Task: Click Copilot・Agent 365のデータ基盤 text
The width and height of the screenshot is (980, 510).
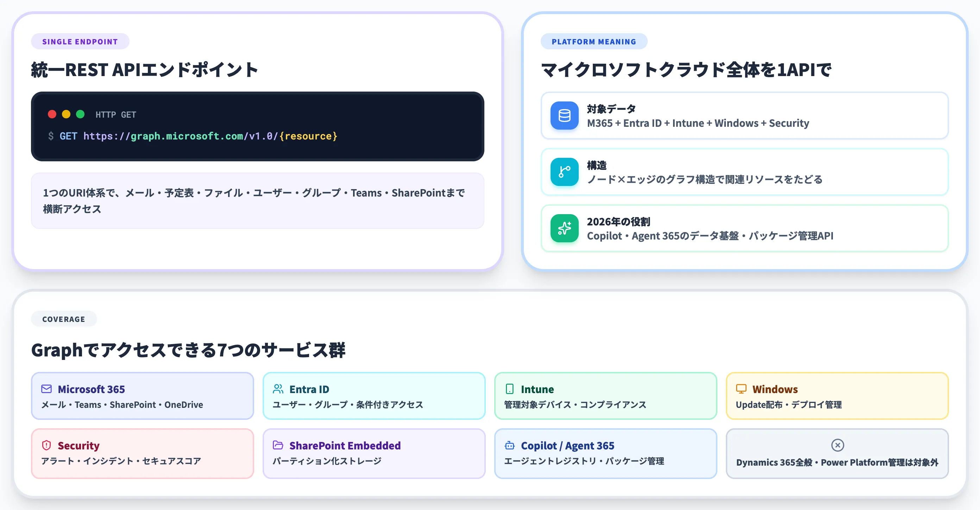Action: [710, 236]
